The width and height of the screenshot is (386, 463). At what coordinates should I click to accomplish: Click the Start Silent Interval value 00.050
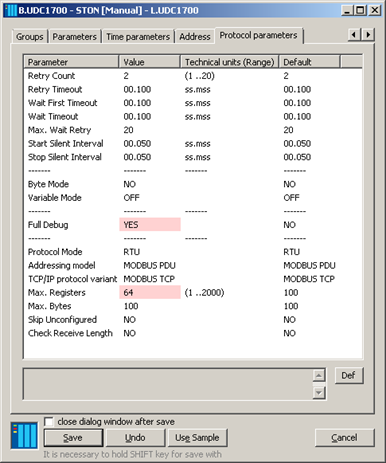pyautogui.click(x=137, y=143)
